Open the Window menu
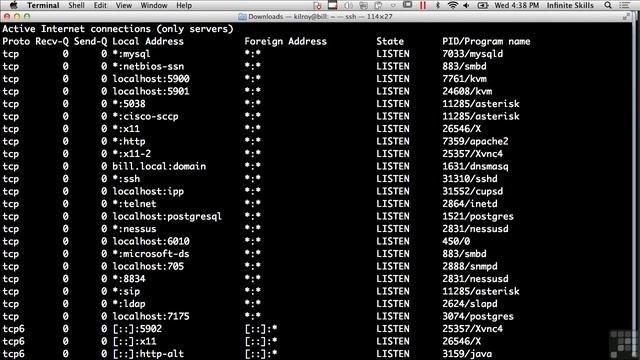 click(154, 5)
